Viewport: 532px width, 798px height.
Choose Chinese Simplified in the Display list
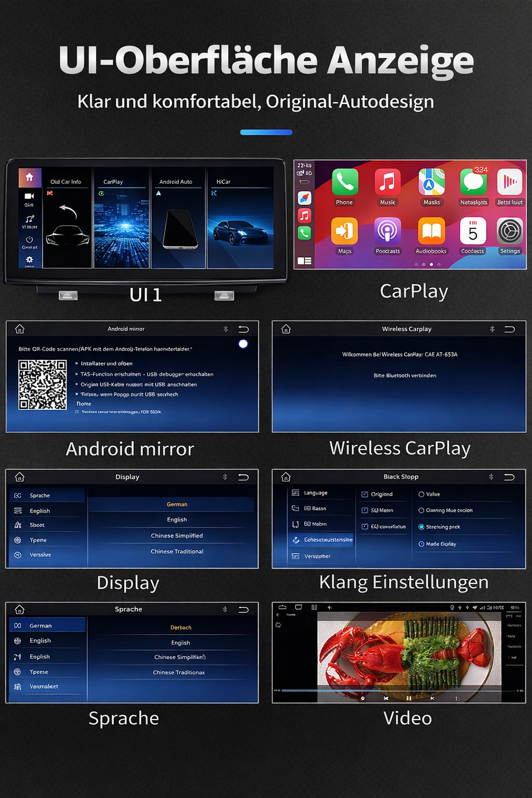click(x=177, y=536)
